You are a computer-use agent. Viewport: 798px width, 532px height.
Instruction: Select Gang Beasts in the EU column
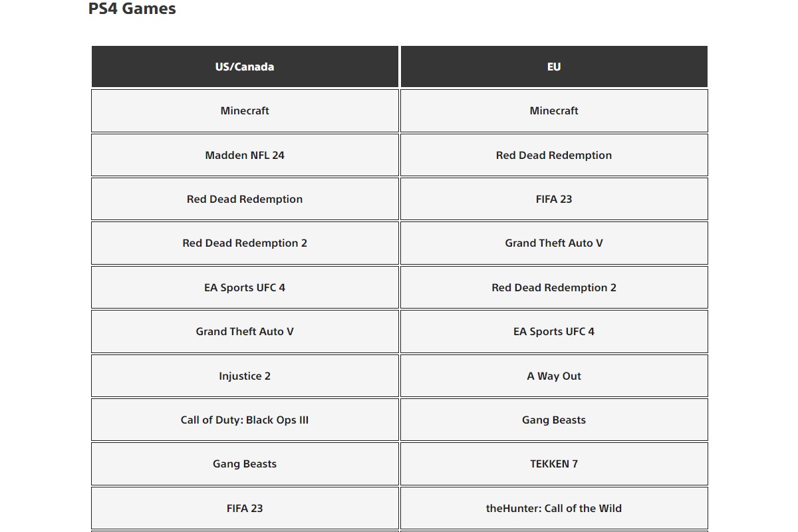554,420
